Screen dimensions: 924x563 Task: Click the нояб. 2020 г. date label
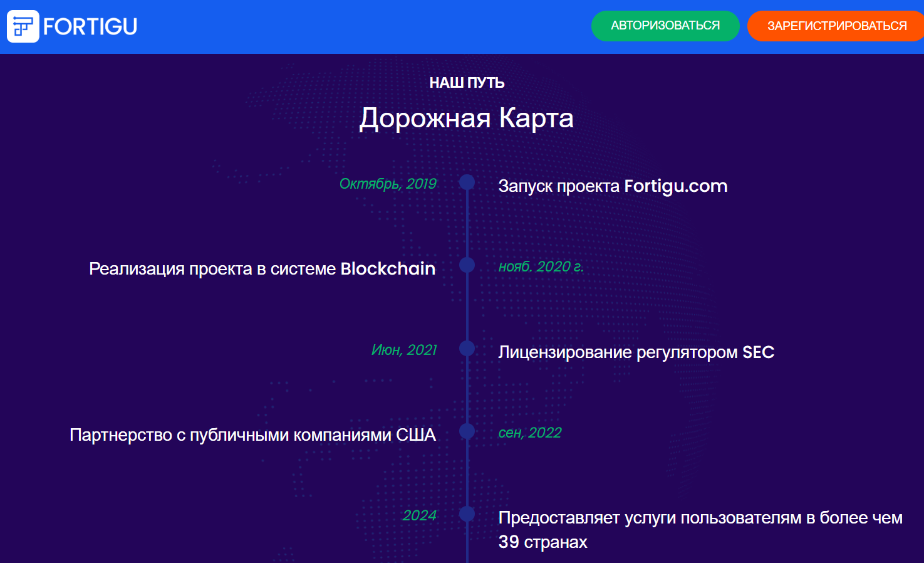coord(541,266)
